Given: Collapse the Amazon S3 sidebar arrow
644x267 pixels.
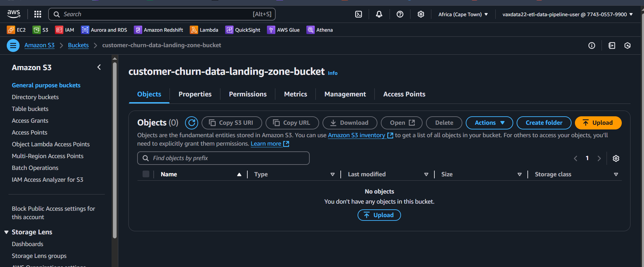Looking at the screenshot, I should (x=99, y=67).
